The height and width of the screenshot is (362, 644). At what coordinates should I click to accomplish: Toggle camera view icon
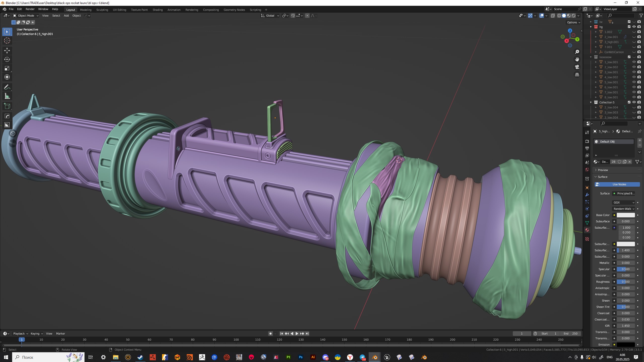577,67
